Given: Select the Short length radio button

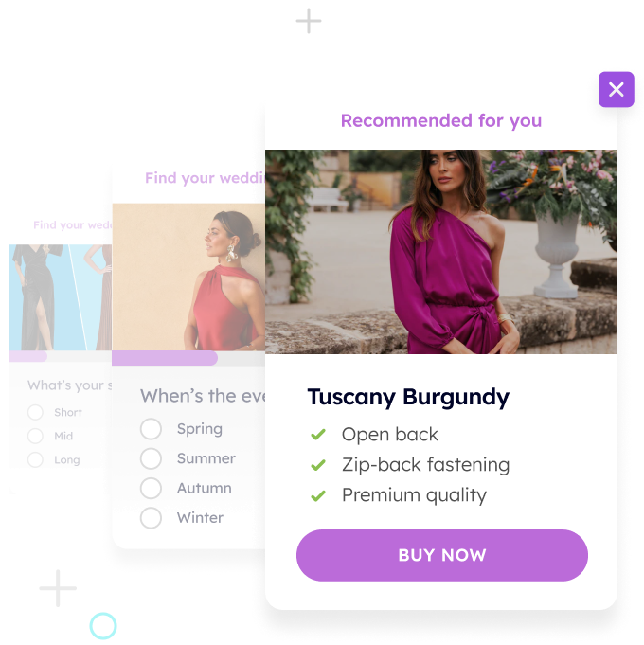Looking at the screenshot, I should (x=35, y=412).
